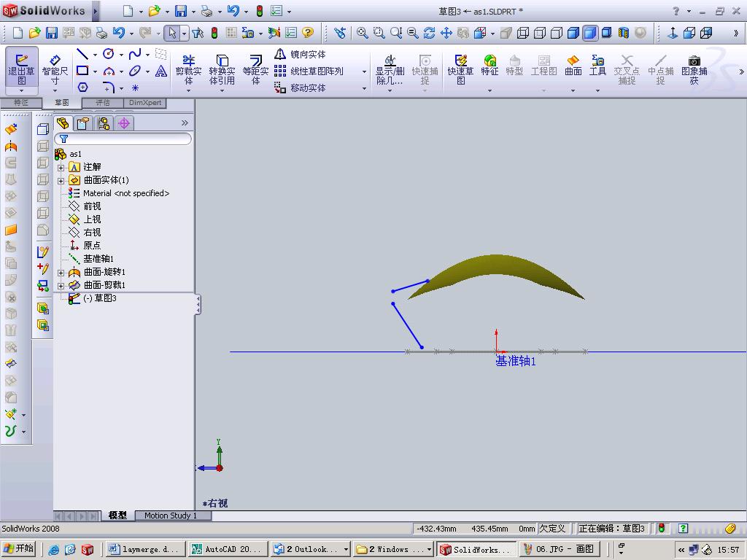The image size is (747, 560).
Task: Open the PropertyManager panel tab
Action: point(83,124)
